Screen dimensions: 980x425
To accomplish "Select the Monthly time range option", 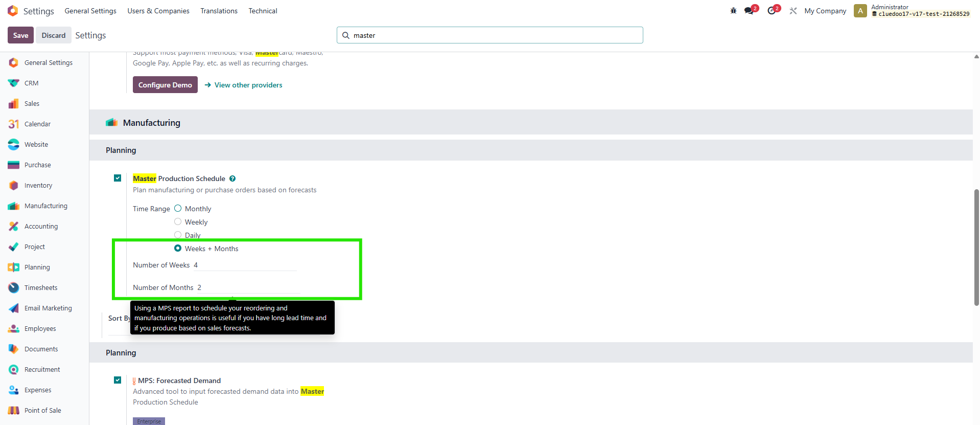I will coord(178,209).
